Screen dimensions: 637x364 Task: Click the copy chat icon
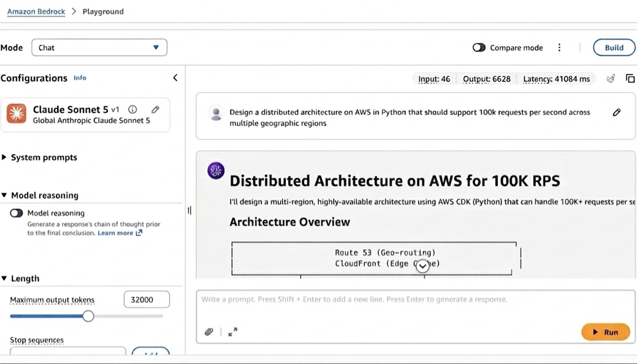pyautogui.click(x=630, y=79)
